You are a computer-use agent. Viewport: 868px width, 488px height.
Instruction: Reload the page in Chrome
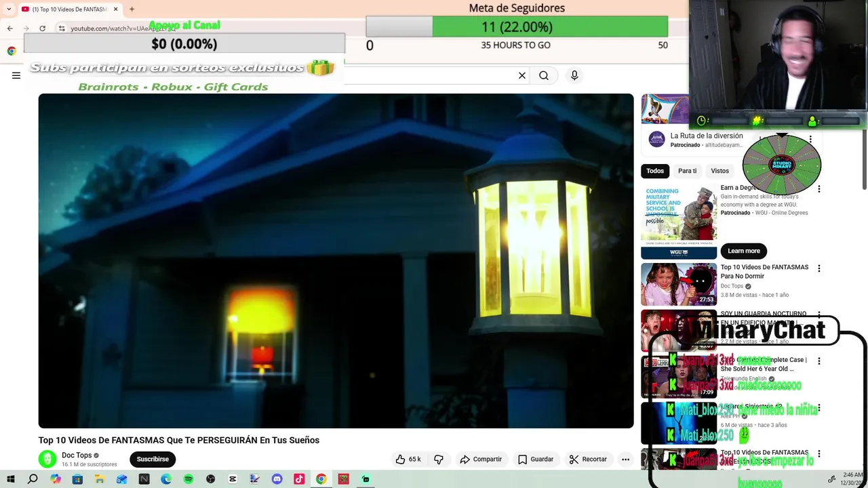[x=43, y=28]
